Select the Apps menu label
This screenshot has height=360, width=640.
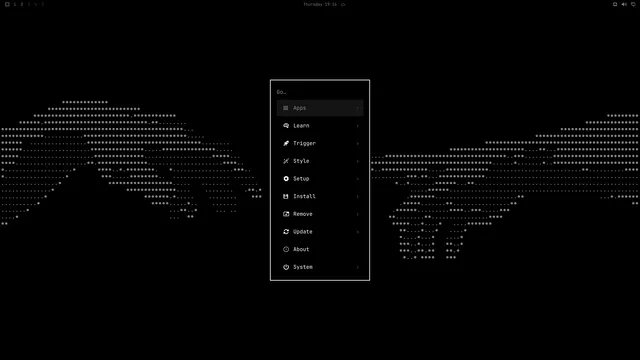click(x=300, y=108)
